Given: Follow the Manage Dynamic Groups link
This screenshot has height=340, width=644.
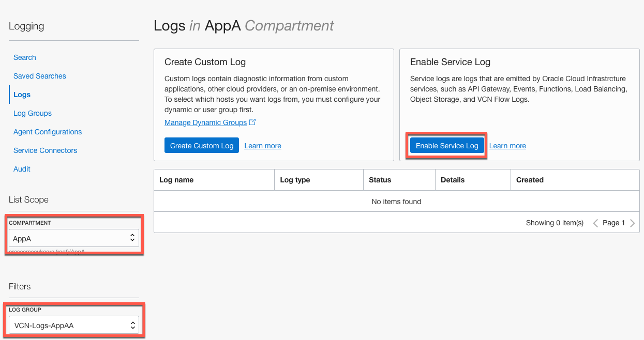Looking at the screenshot, I should pos(205,122).
